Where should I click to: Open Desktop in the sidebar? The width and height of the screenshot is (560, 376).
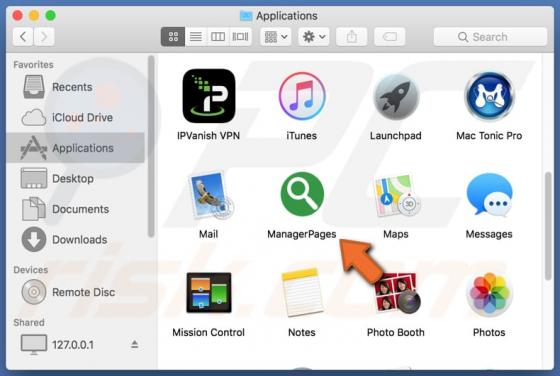pyautogui.click(x=75, y=179)
